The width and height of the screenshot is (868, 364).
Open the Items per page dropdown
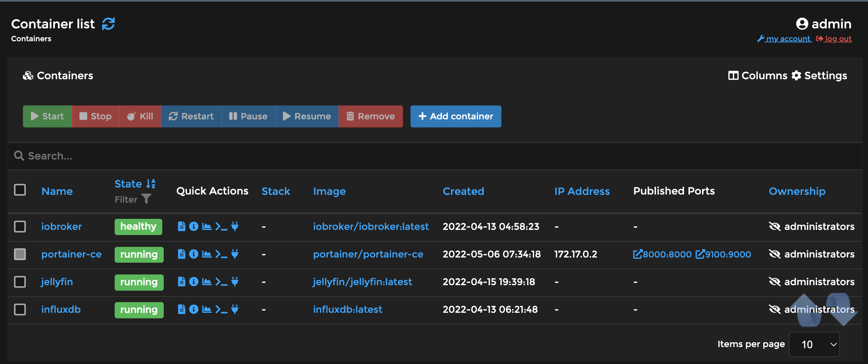(814, 344)
